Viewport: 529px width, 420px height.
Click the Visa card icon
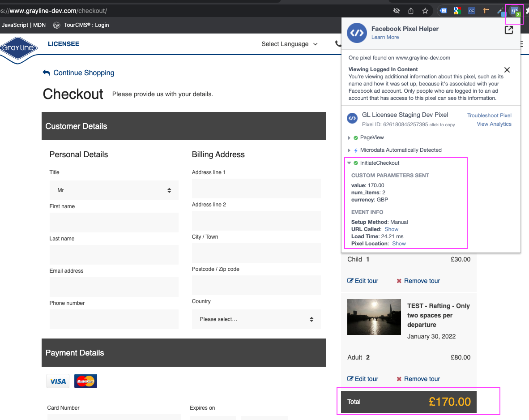pyautogui.click(x=58, y=381)
